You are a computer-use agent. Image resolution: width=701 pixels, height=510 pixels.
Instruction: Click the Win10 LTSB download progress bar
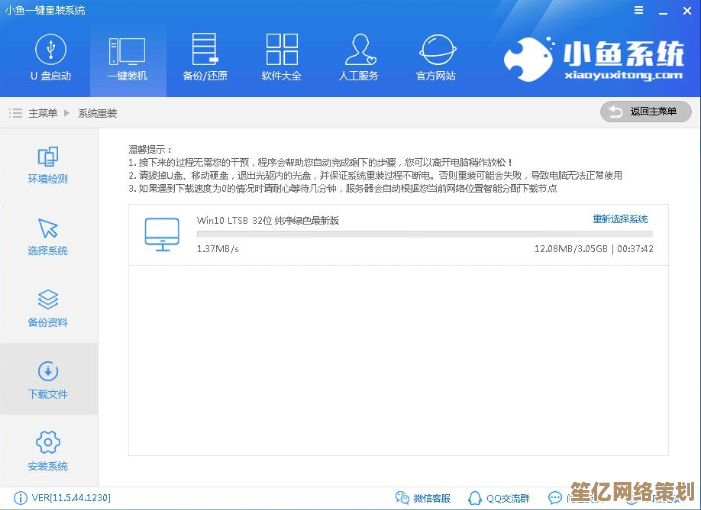pyautogui.click(x=424, y=234)
